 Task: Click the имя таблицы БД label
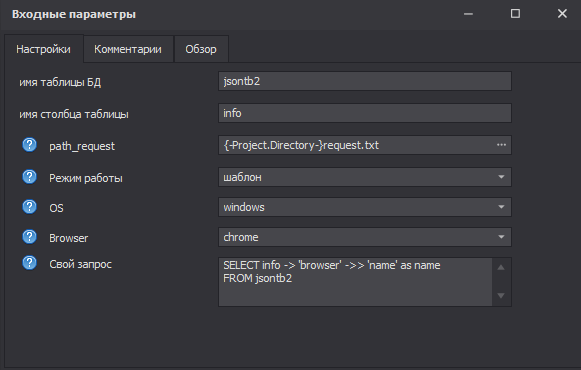60,82
